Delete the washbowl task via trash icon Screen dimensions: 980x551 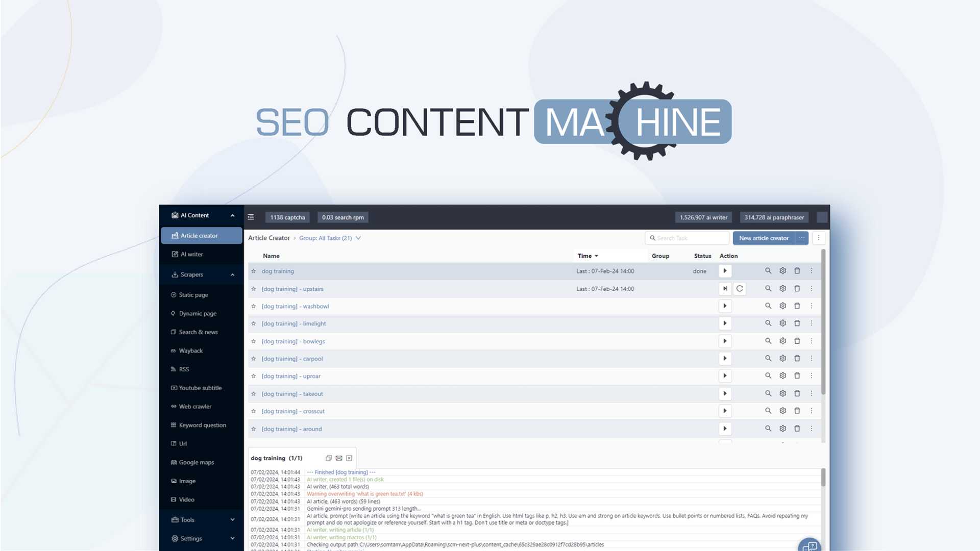pos(797,306)
